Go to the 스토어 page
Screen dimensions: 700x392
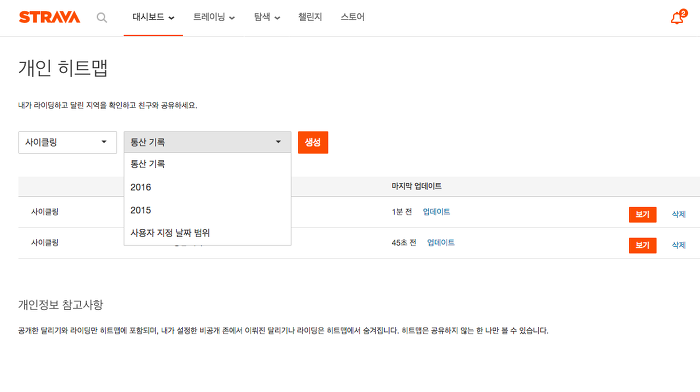(353, 17)
